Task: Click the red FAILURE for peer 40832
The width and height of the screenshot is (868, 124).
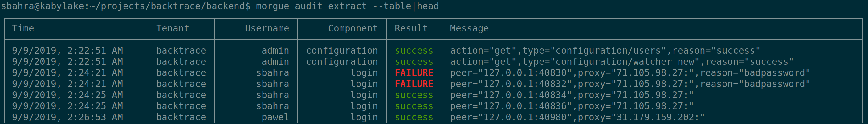Action: (x=414, y=84)
